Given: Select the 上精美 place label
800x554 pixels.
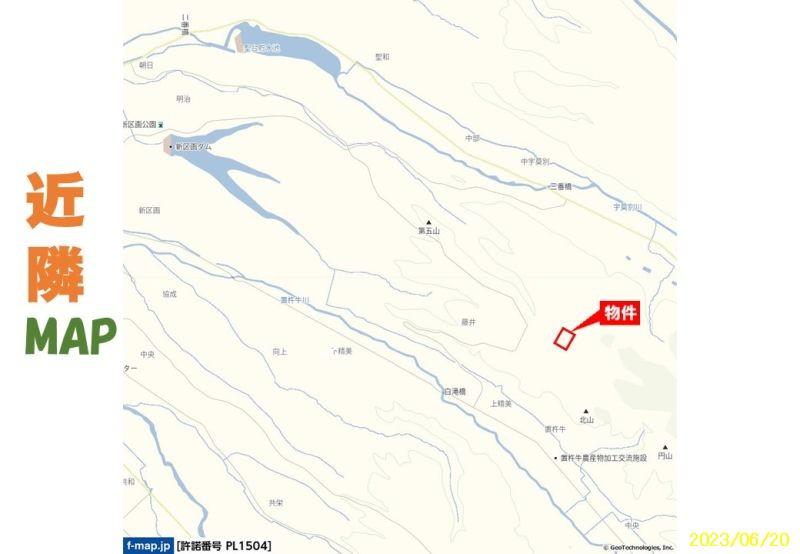Looking at the screenshot, I should click(501, 404).
